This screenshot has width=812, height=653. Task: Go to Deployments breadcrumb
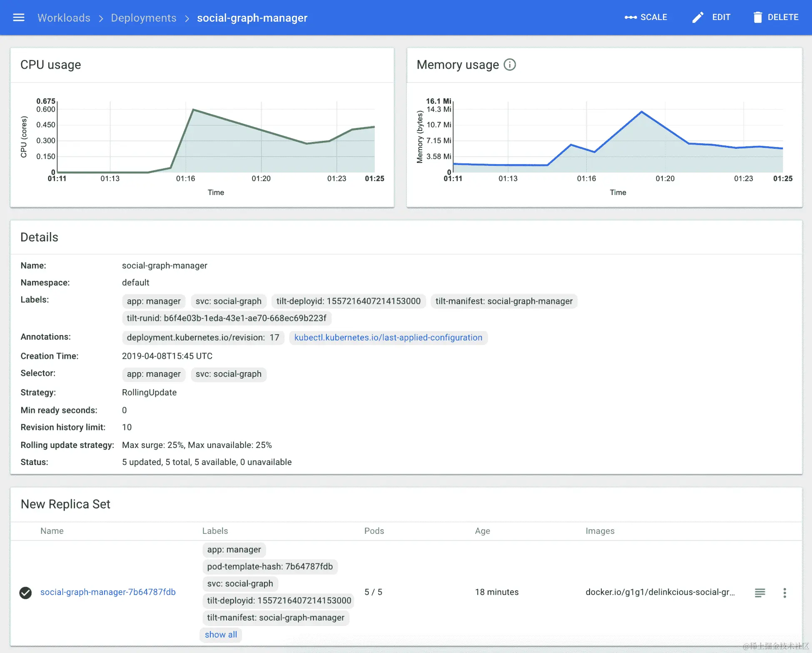pos(143,18)
